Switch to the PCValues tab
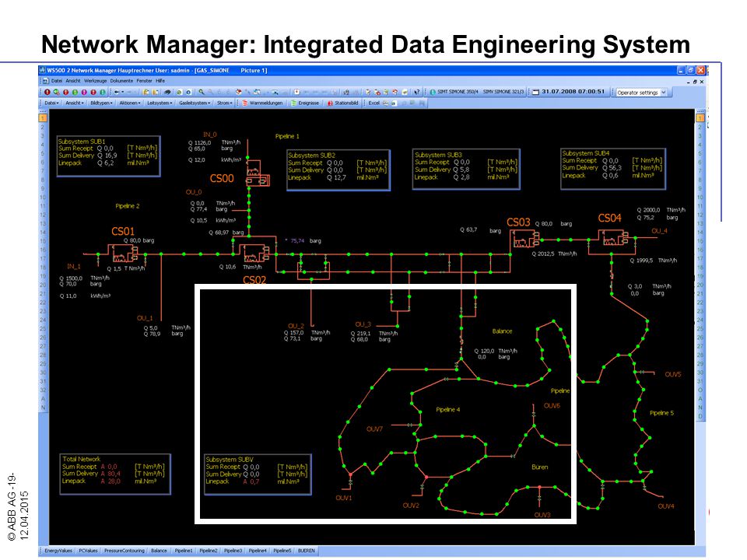 [x=88, y=551]
